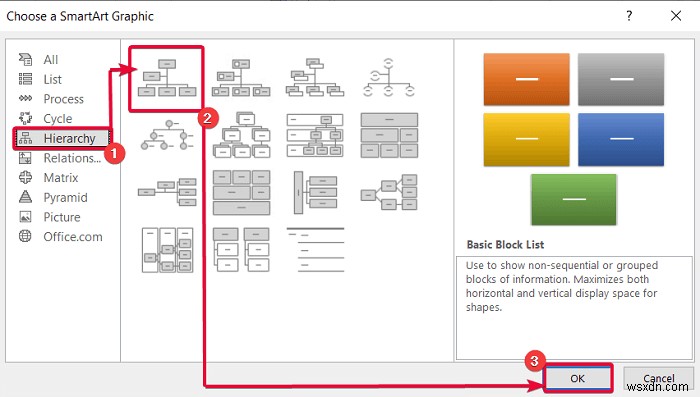Choose the Table Hierarchy layout

(x=389, y=135)
